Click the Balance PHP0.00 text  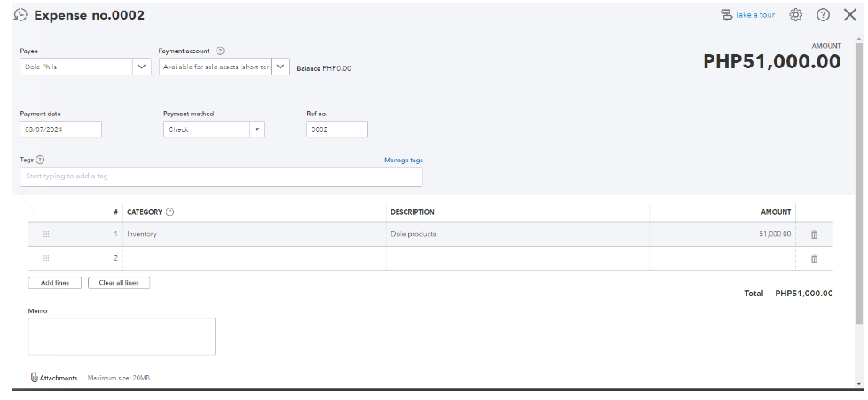[x=324, y=68]
